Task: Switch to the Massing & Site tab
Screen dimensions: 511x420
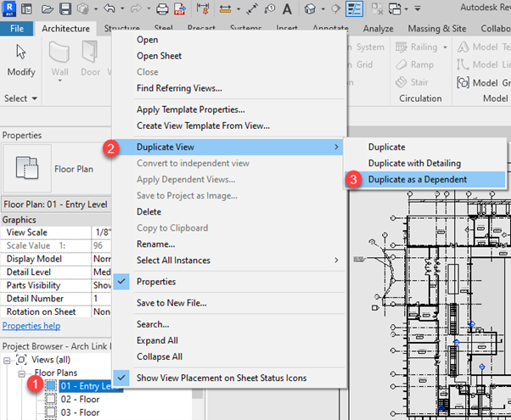Action: tap(437, 29)
